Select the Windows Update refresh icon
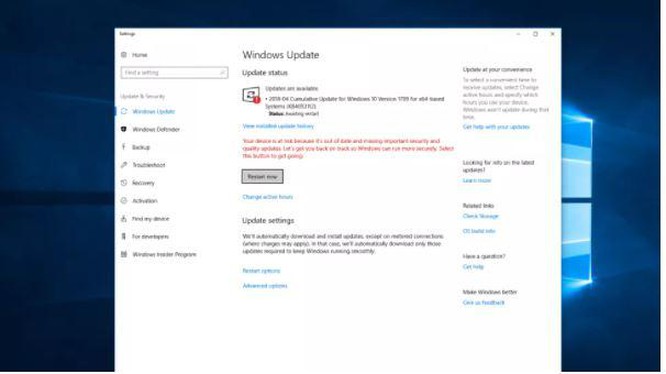Screen dimensions: 666x374 pyautogui.click(x=124, y=111)
